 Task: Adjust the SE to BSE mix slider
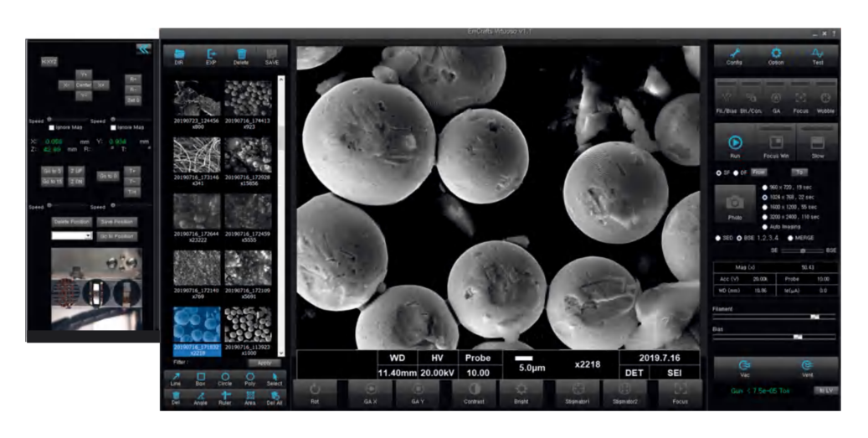(803, 251)
